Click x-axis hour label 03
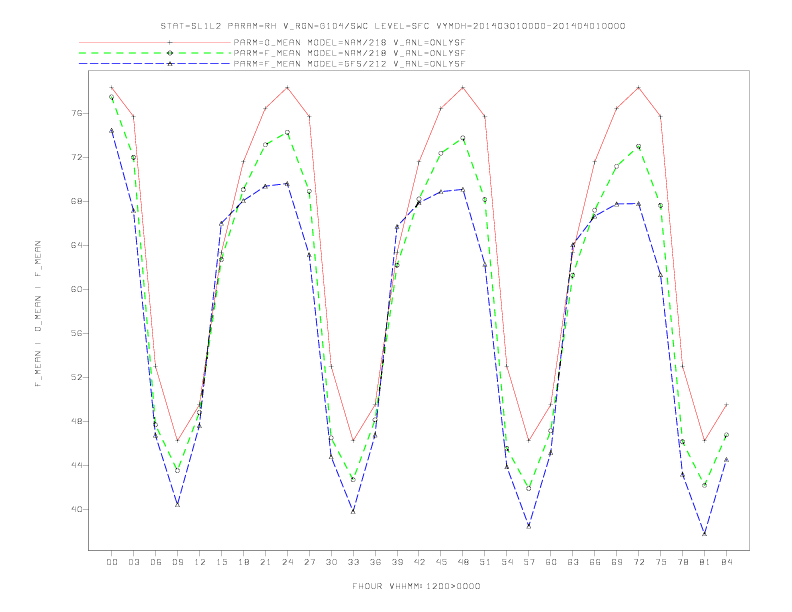This screenshot has height=612, width=792. [x=133, y=562]
